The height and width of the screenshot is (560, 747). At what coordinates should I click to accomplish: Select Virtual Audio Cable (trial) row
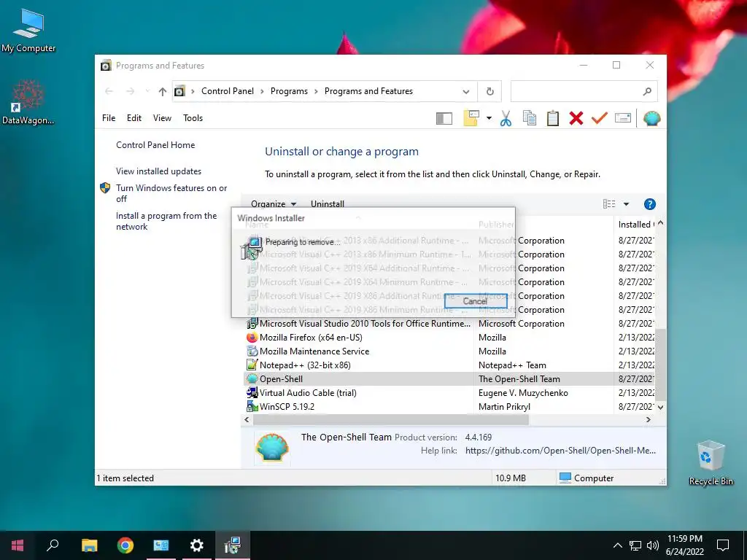[x=449, y=393]
